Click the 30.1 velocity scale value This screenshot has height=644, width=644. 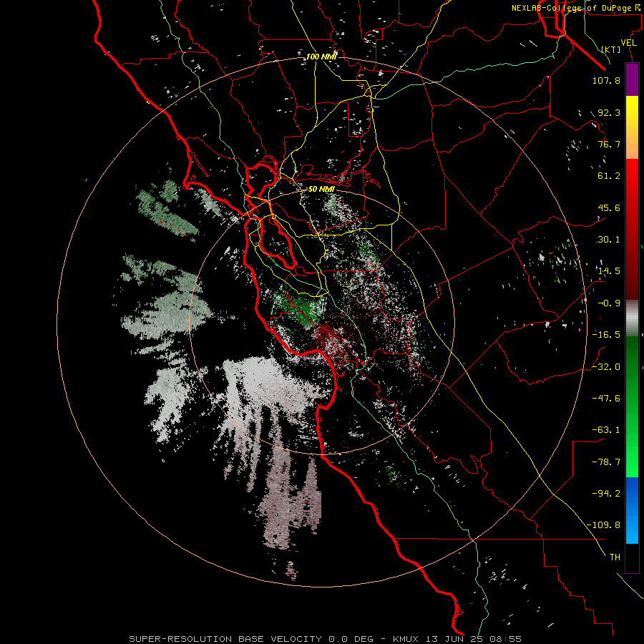(609, 240)
